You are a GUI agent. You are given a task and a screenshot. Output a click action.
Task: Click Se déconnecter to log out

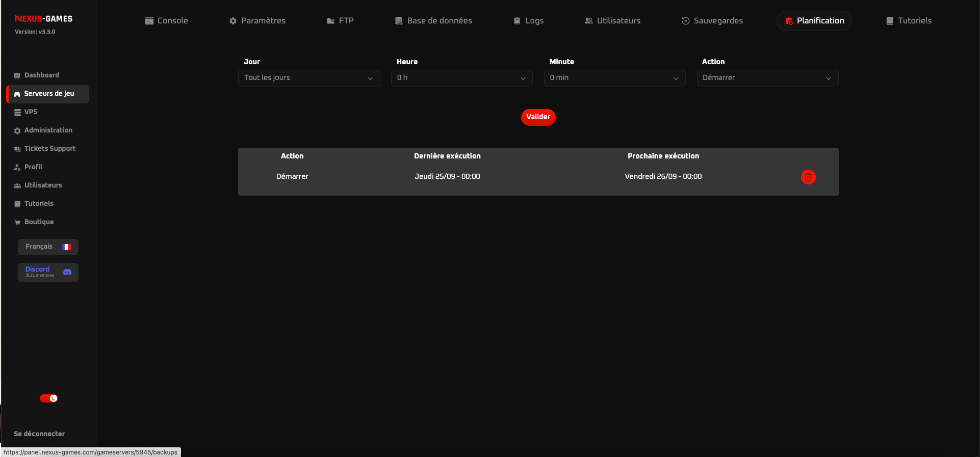pos(39,434)
